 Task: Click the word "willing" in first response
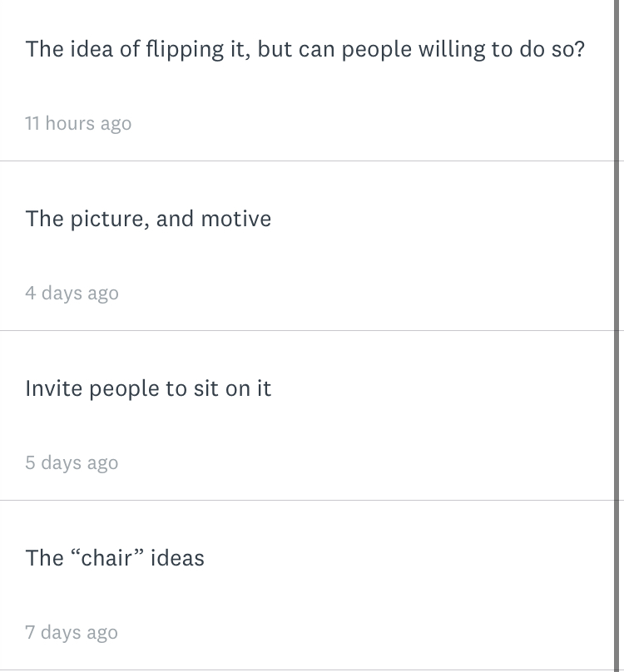point(452,50)
